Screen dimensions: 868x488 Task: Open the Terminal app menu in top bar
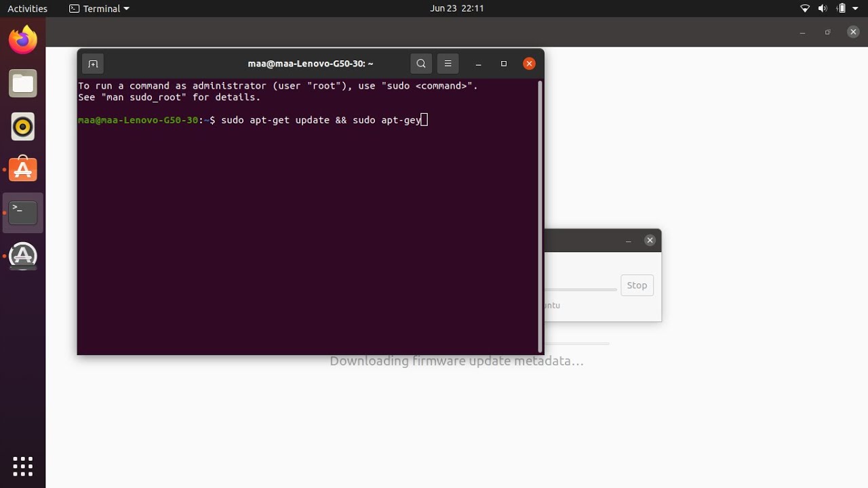(99, 9)
